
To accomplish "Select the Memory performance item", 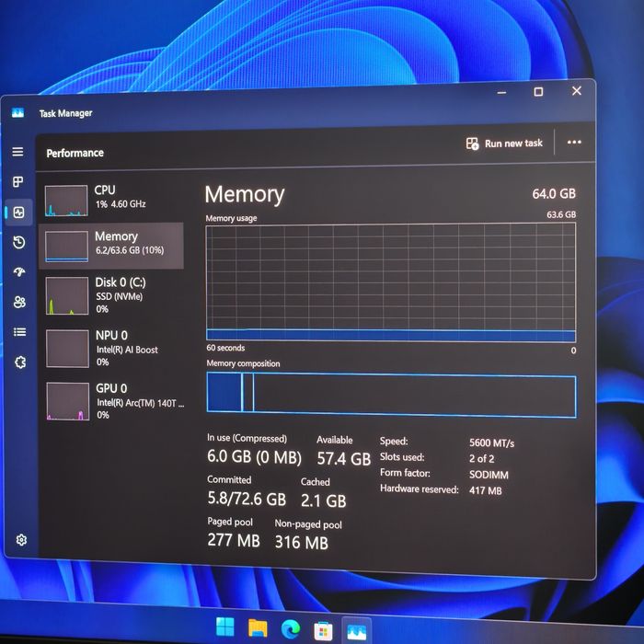I will (x=111, y=246).
